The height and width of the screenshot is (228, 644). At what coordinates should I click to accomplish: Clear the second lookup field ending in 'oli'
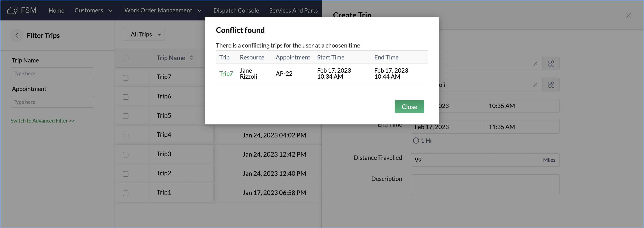pyautogui.click(x=535, y=85)
